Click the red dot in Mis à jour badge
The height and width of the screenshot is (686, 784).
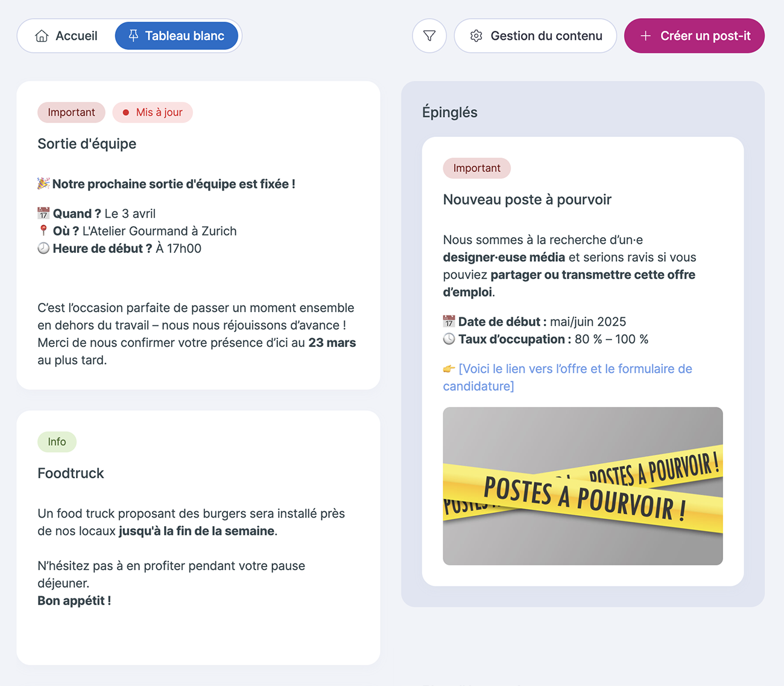click(125, 112)
